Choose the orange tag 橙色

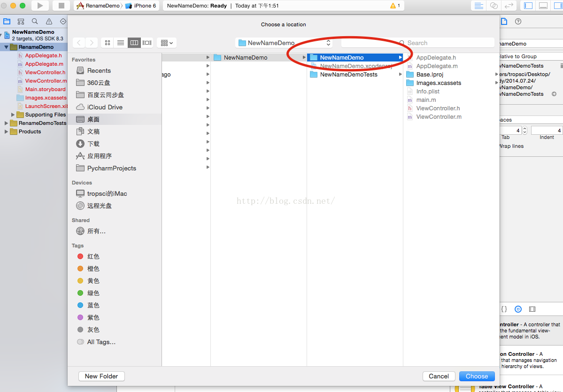point(115,269)
